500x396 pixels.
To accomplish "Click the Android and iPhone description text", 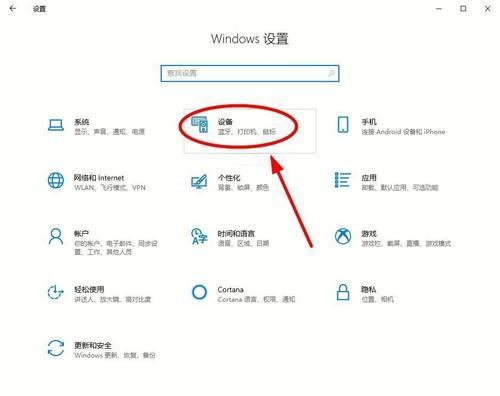I will tap(403, 132).
